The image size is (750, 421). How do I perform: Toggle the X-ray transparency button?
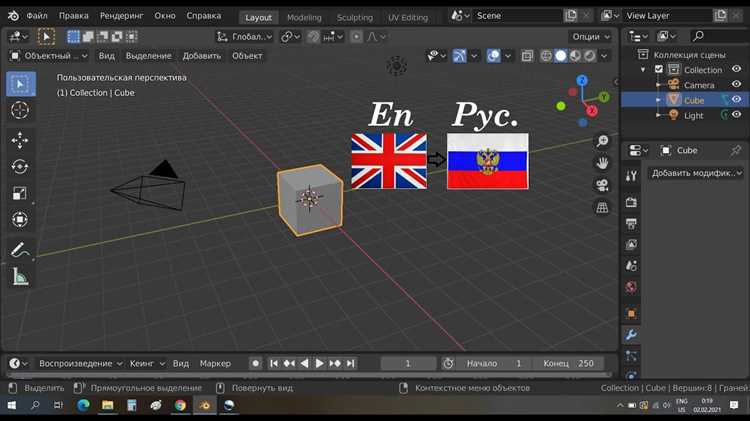point(527,56)
